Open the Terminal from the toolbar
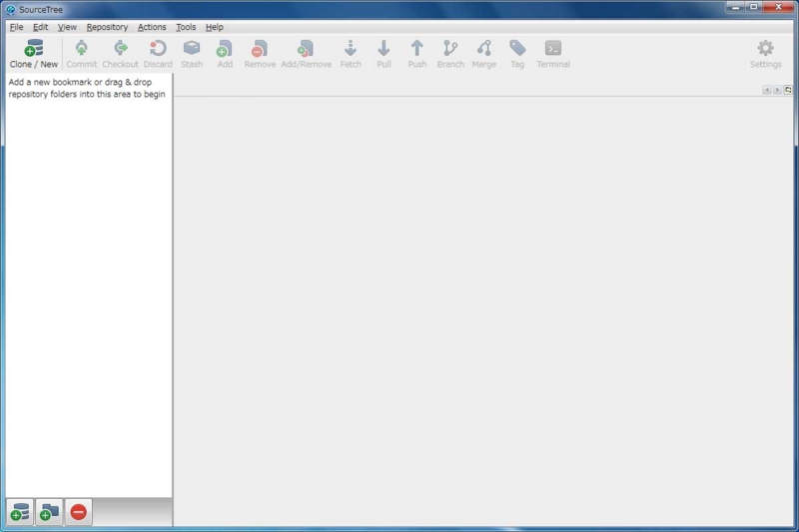This screenshot has width=799, height=532. [553, 54]
